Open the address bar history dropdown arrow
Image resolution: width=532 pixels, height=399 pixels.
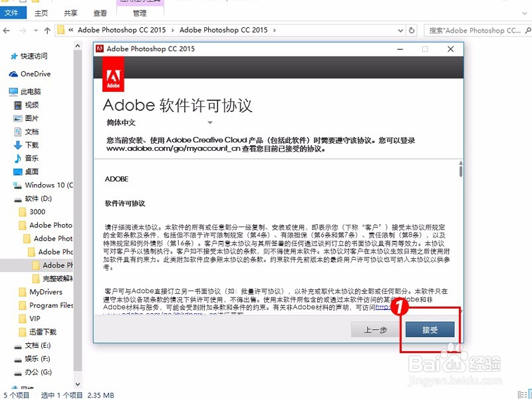(400, 30)
